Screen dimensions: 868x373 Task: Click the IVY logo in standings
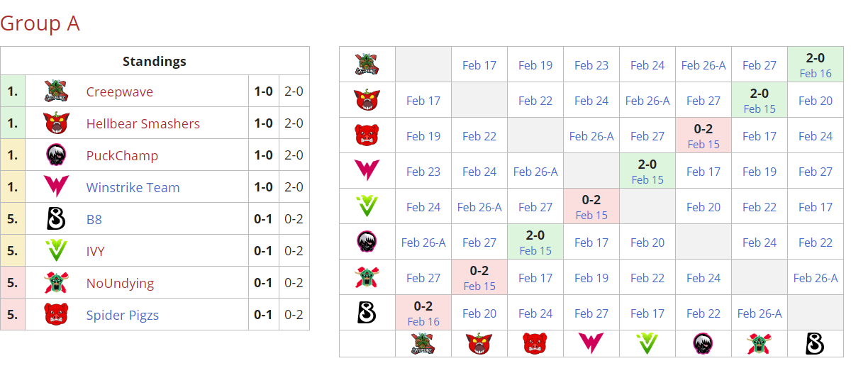pyautogui.click(x=55, y=251)
